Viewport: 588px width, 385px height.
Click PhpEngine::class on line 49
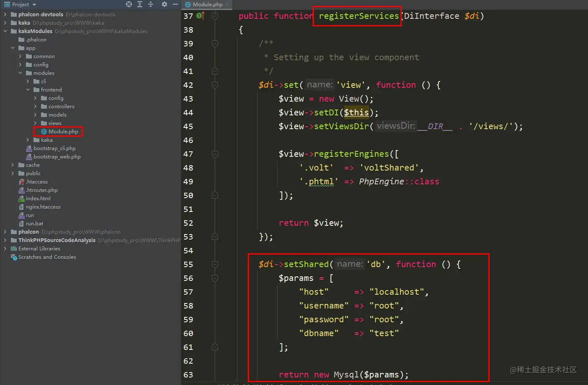pos(399,181)
